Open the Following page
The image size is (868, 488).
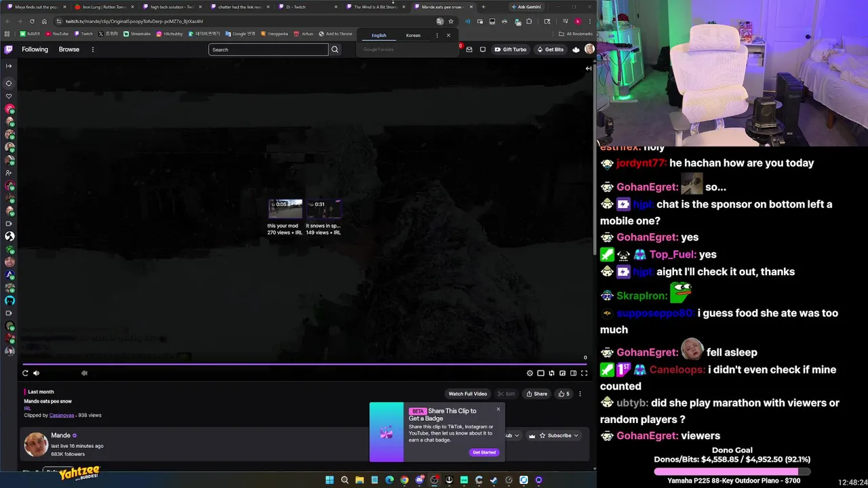click(35, 49)
